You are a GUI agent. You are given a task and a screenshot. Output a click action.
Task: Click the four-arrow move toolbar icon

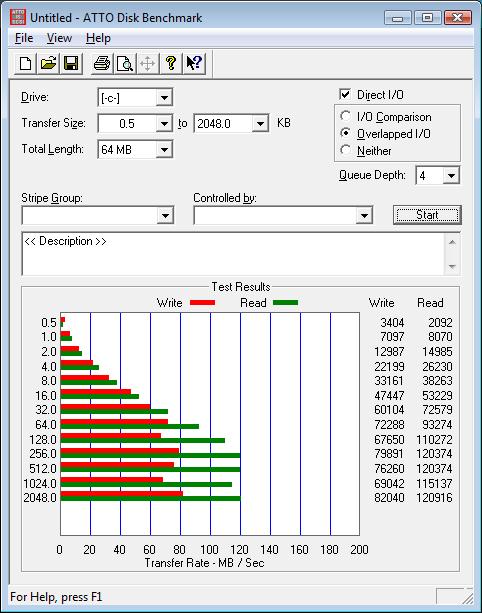click(x=147, y=63)
